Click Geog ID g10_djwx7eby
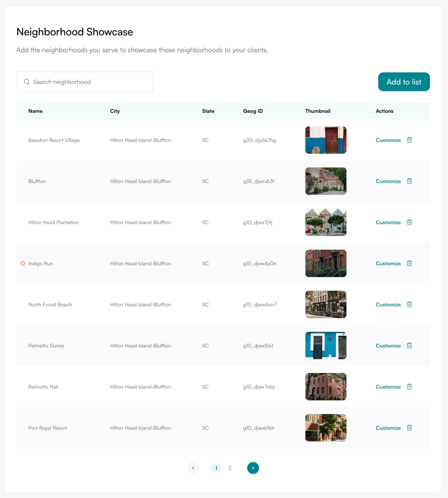Image resolution: width=448 pixels, height=498 pixels. pyautogui.click(x=259, y=387)
